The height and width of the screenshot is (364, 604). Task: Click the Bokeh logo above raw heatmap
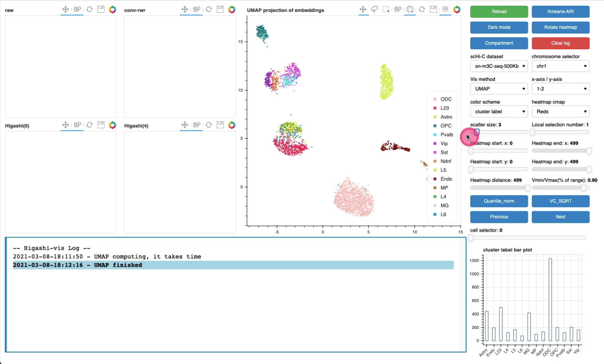click(x=112, y=9)
